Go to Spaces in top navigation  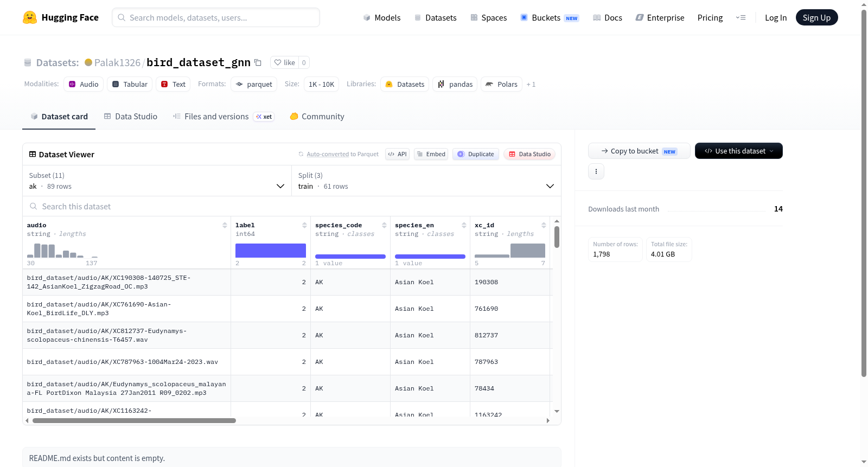pos(488,17)
